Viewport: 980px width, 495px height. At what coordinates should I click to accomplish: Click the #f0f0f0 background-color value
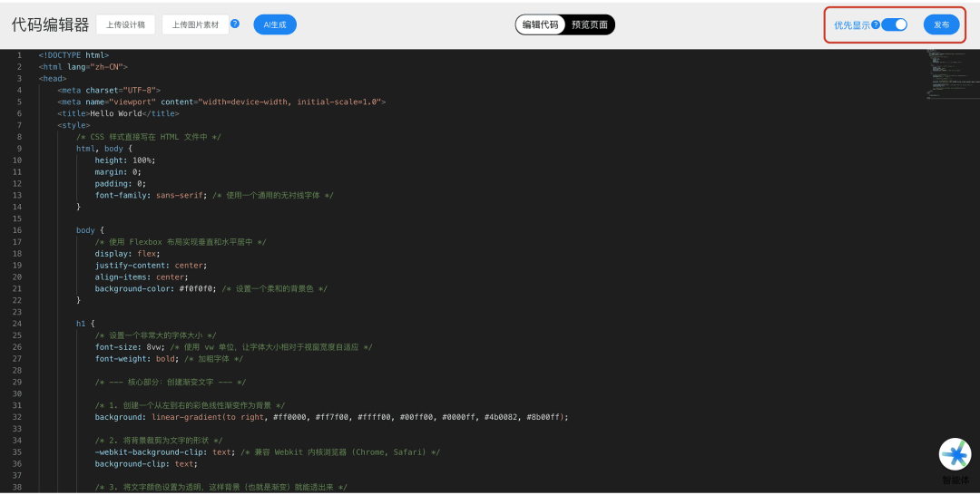pyautogui.click(x=196, y=288)
